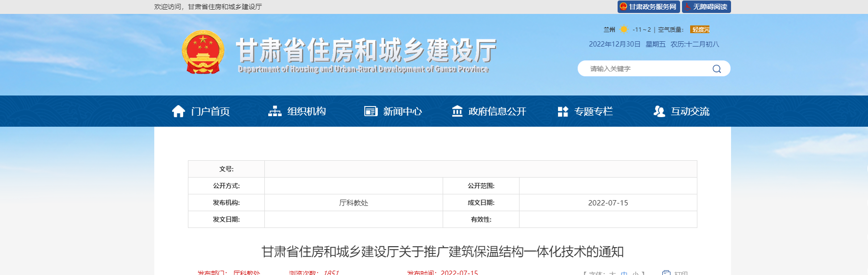
Task: Click the newspaper icon for 新闻中心
Action: point(371,111)
